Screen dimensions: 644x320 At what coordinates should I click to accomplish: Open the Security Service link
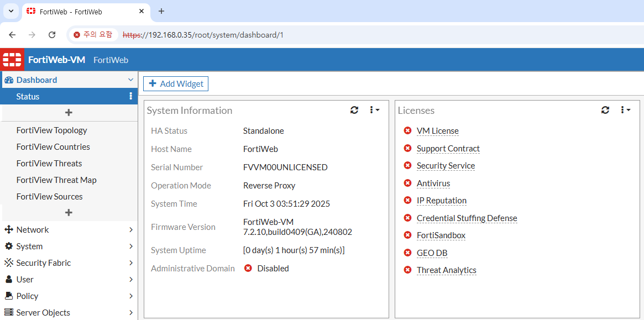(446, 166)
